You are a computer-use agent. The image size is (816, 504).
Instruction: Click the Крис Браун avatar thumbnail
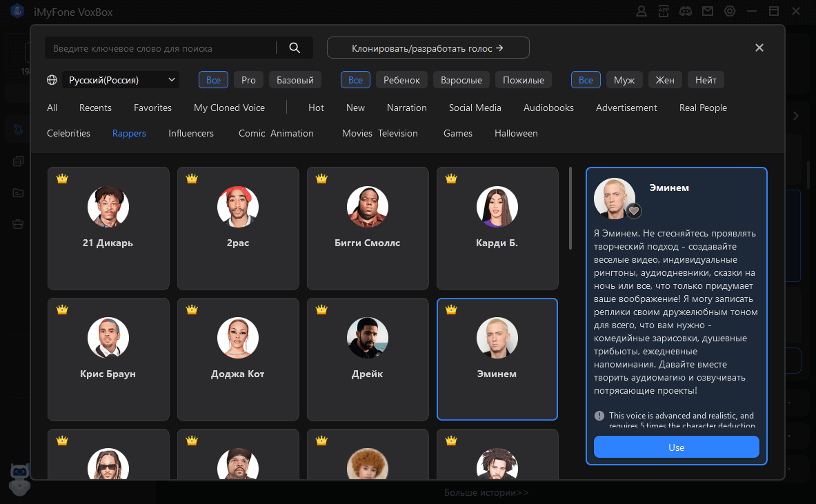pos(108,338)
